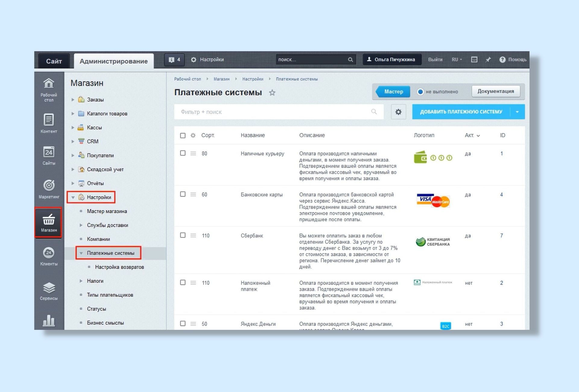This screenshot has height=392, width=579.
Task: Open Настройка возвратов menu item
Action: click(x=119, y=267)
